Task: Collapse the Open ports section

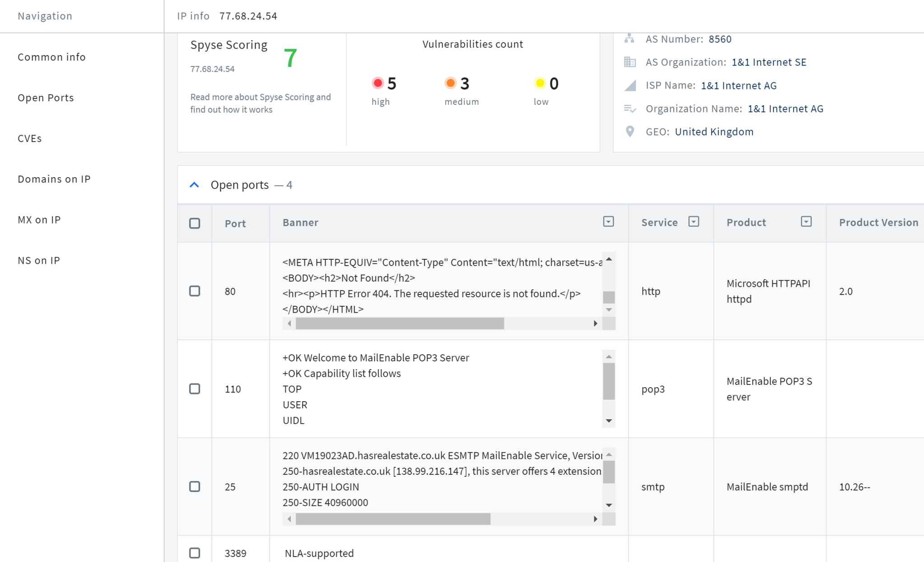Action: 194,184
